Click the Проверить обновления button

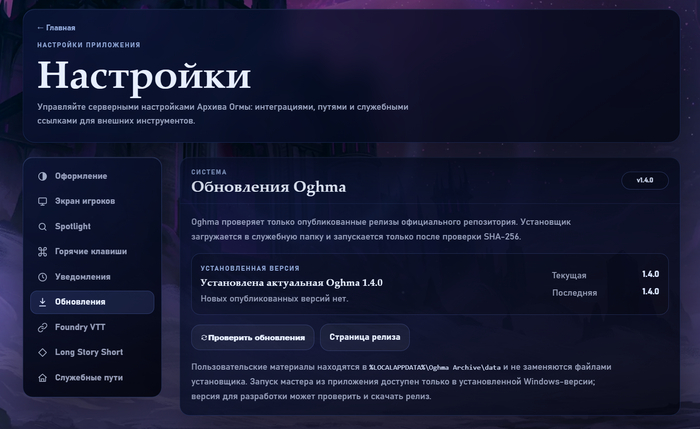tap(253, 337)
